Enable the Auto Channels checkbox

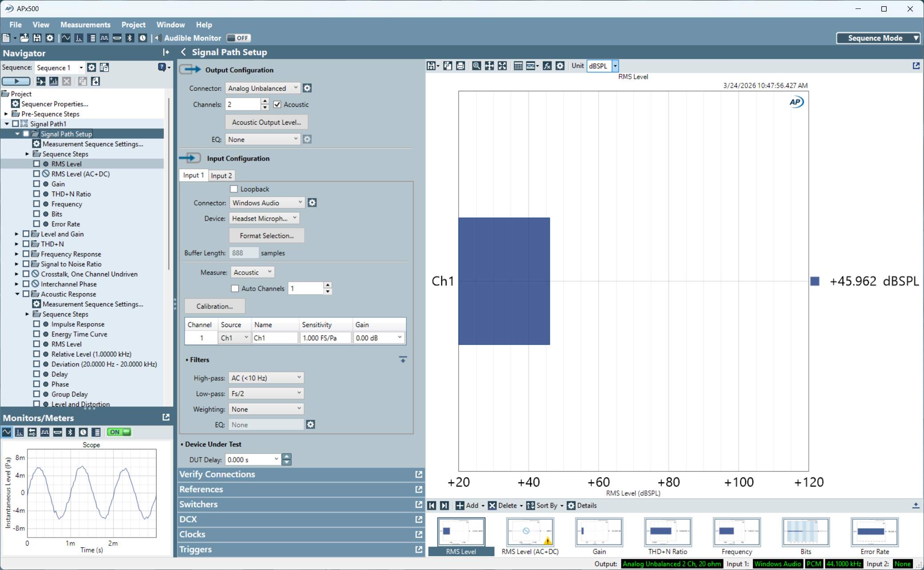pos(235,288)
